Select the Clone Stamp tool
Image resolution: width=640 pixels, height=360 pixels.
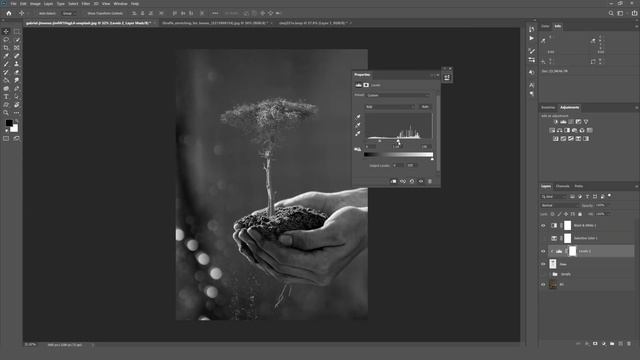[x=17, y=64]
